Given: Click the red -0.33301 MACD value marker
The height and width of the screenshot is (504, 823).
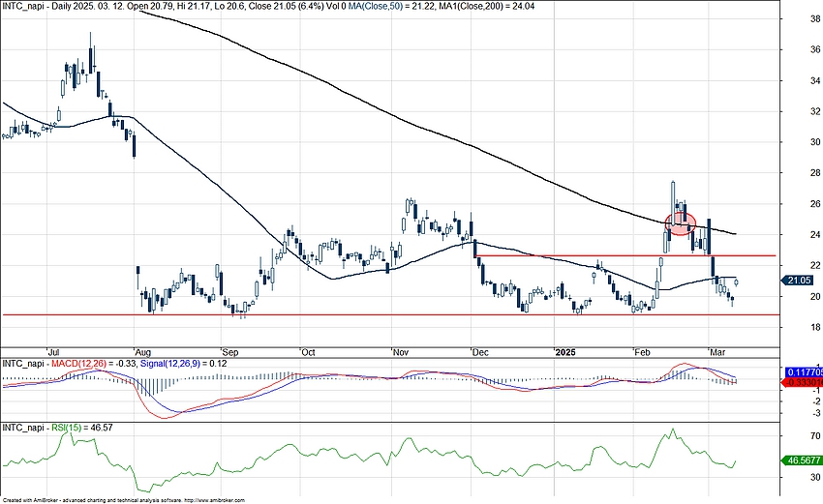Looking at the screenshot, I should click(802, 382).
